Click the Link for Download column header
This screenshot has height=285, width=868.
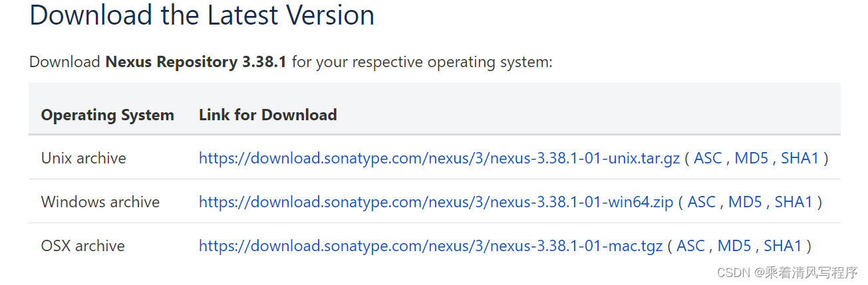pyautogui.click(x=267, y=115)
